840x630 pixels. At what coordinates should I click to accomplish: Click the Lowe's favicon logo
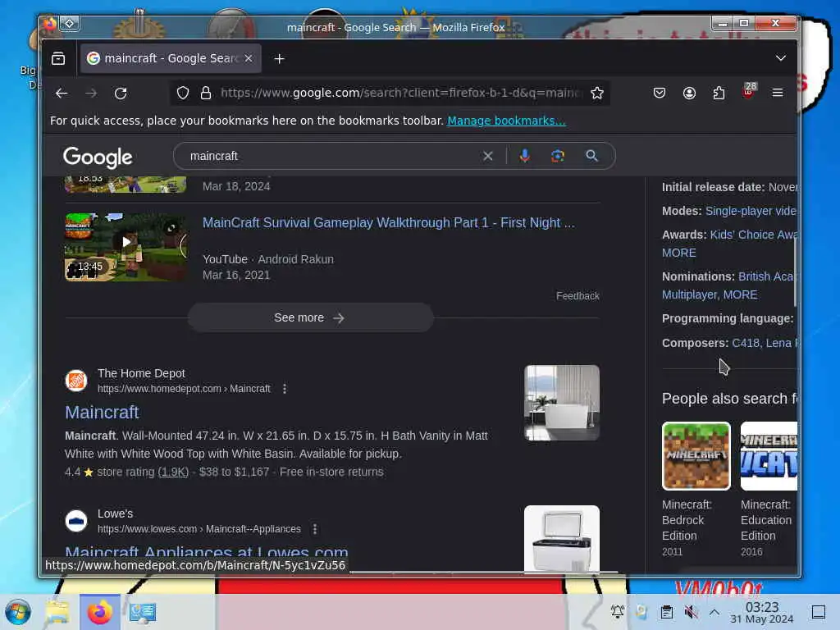coord(76,521)
